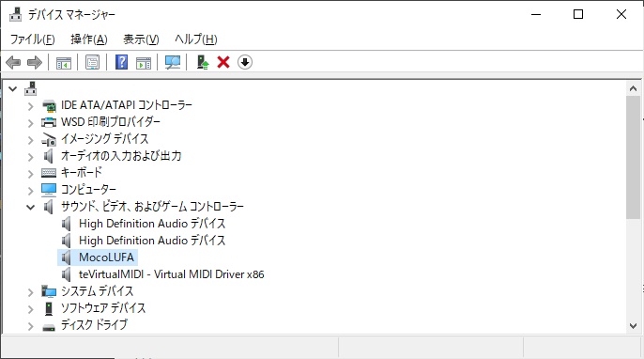The width and height of the screenshot is (644, 359).
Task: Expand キーボード category
Action: (30, 174)
